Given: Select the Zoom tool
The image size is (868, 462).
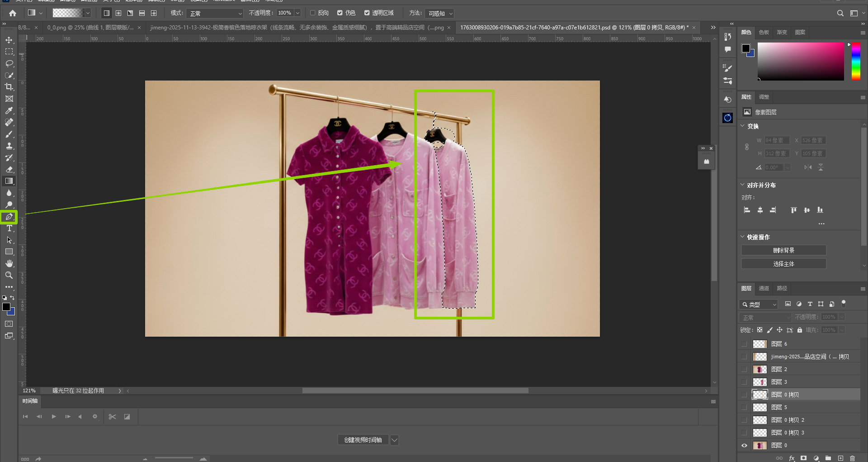Looking at the screenshot, I should point(9,275).
